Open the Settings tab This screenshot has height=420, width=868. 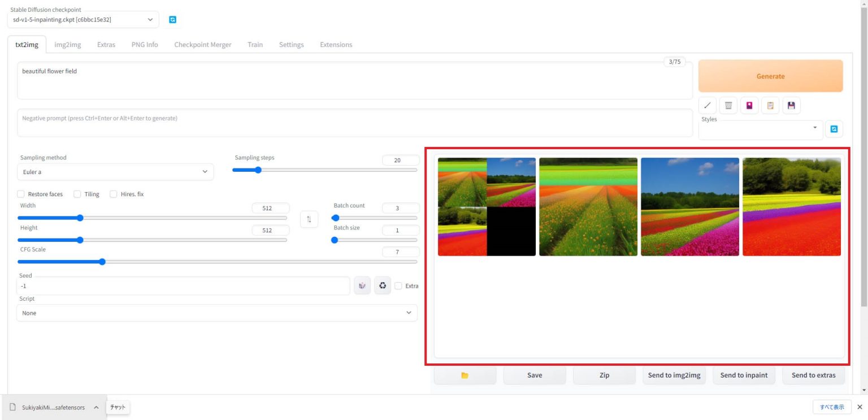(291, 44)
